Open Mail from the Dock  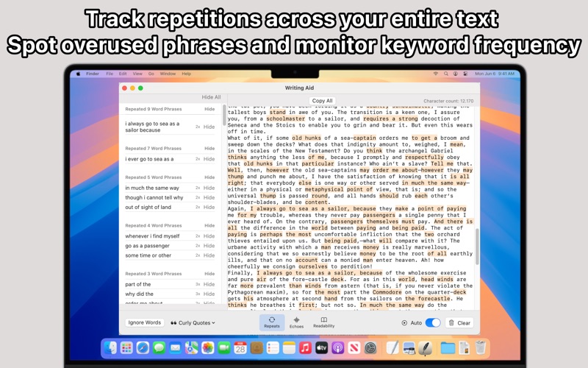[175, 347]
